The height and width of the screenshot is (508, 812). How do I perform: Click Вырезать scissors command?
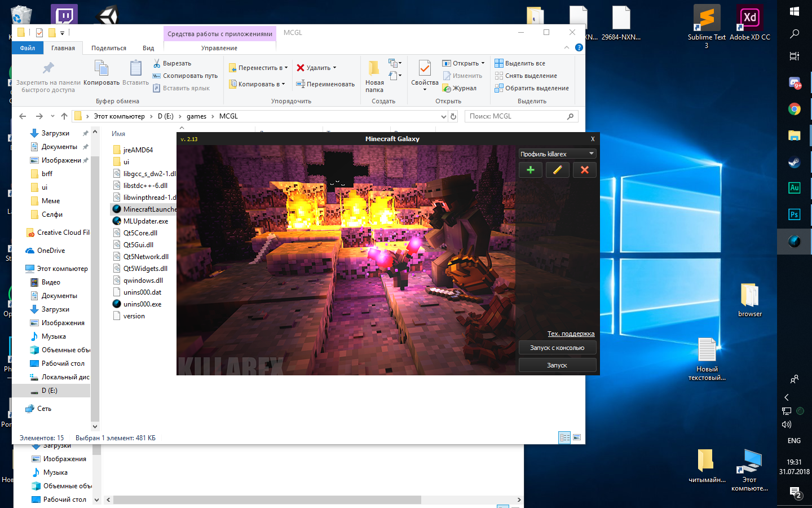tap(173, 63)
